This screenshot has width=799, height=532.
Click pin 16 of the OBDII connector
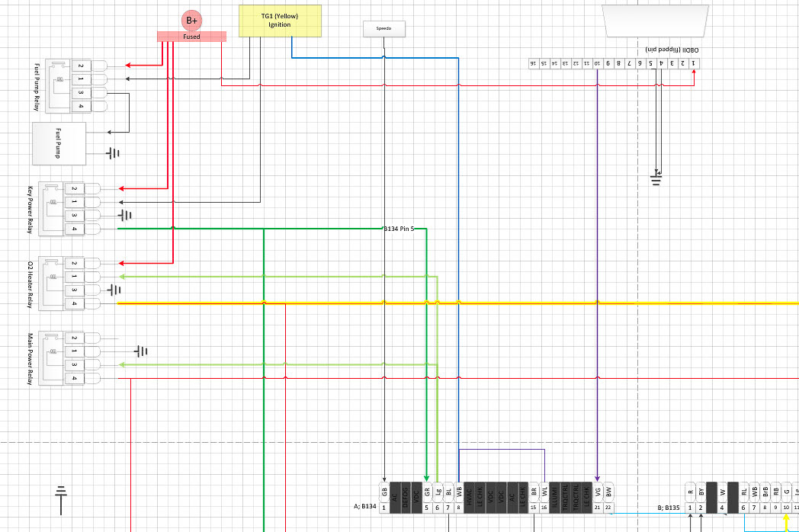(533, 63)
